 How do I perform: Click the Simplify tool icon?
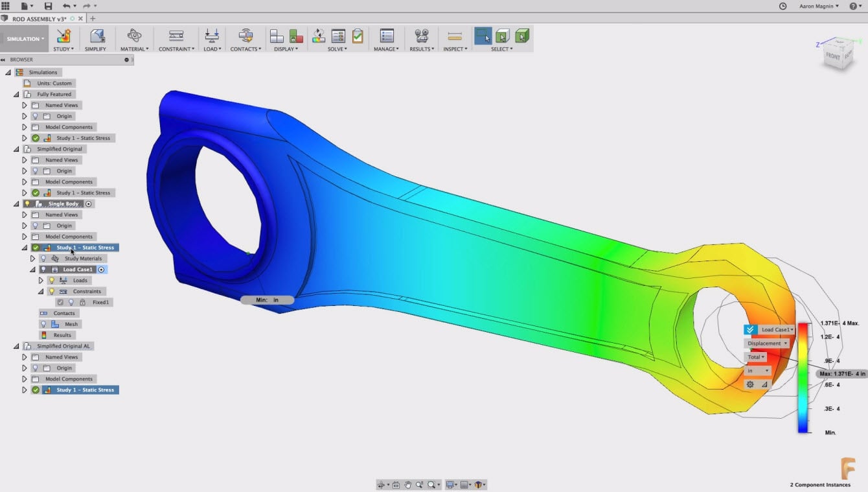(97, 36)
